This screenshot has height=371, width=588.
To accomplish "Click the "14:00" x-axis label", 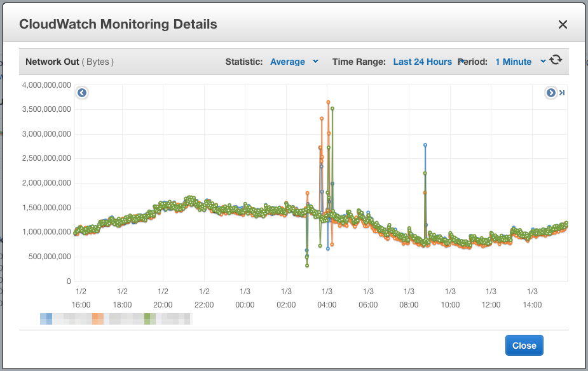I will [x=532, y=305].
